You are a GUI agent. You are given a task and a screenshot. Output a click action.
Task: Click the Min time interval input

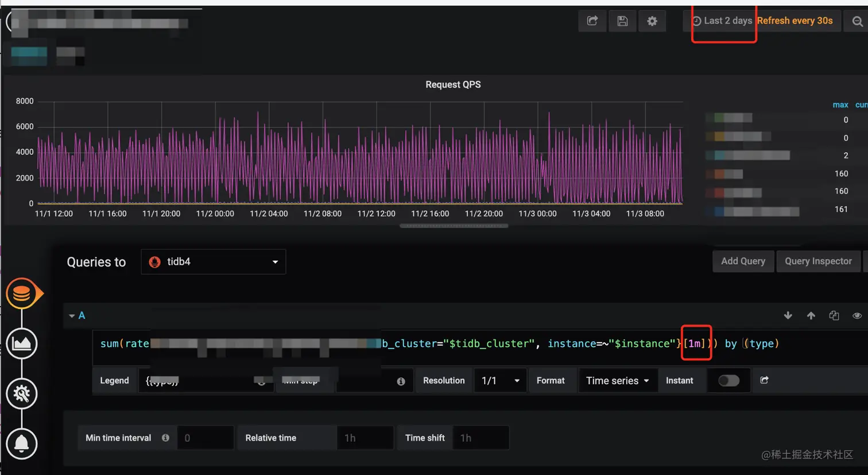click(206, 438)
